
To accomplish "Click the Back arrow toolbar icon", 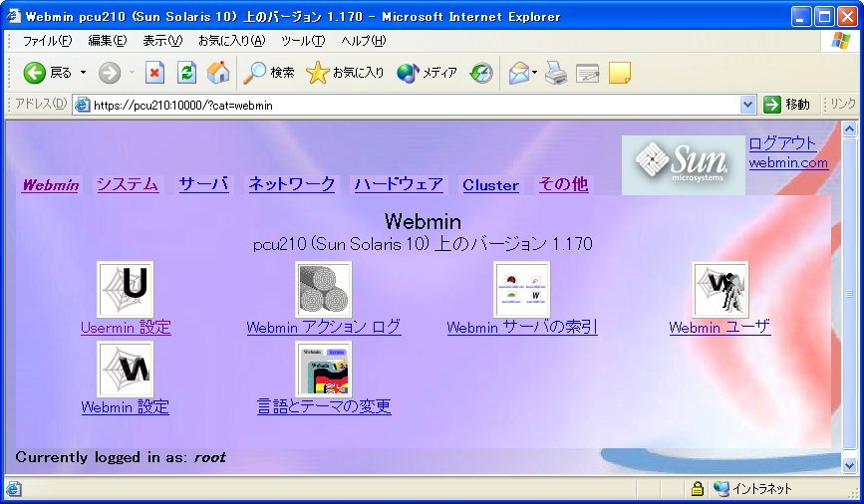I will pos(34,73).
